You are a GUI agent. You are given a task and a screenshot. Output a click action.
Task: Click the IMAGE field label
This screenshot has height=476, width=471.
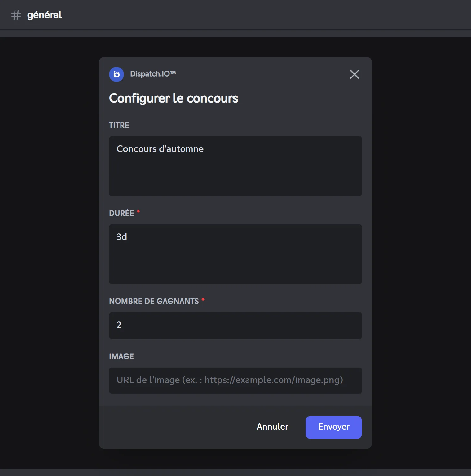click(121, 356)
